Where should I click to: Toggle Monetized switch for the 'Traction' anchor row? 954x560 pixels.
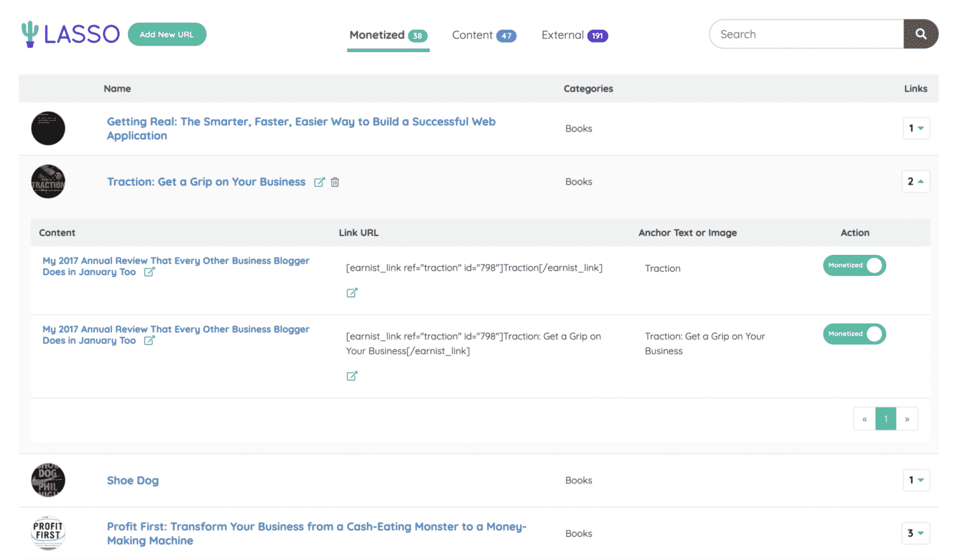click(854, 266)
